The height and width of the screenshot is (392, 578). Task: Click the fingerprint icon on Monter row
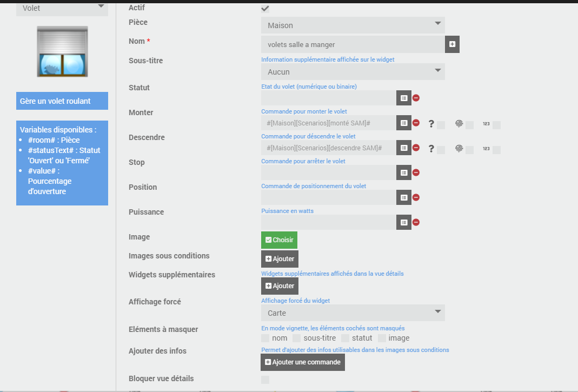click(x=459, y=124)
